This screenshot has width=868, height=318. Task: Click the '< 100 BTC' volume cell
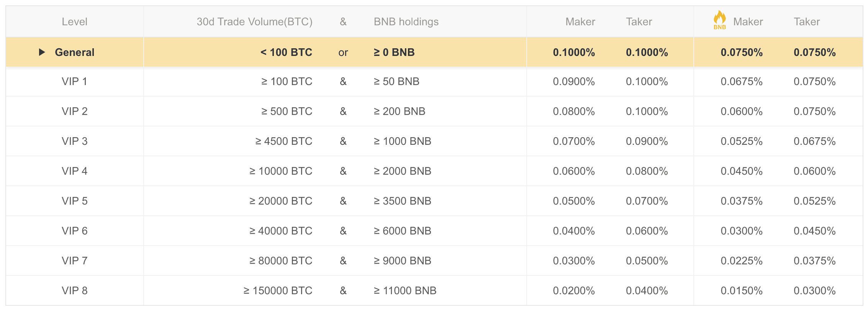[286, 52]
